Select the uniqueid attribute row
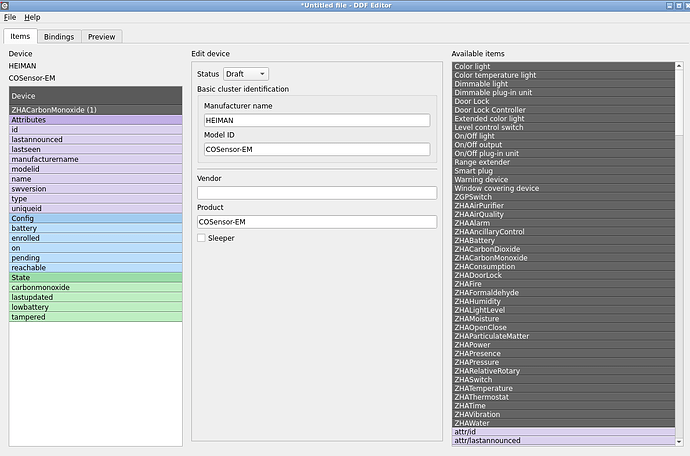The image size is (690, 456). 95,209
